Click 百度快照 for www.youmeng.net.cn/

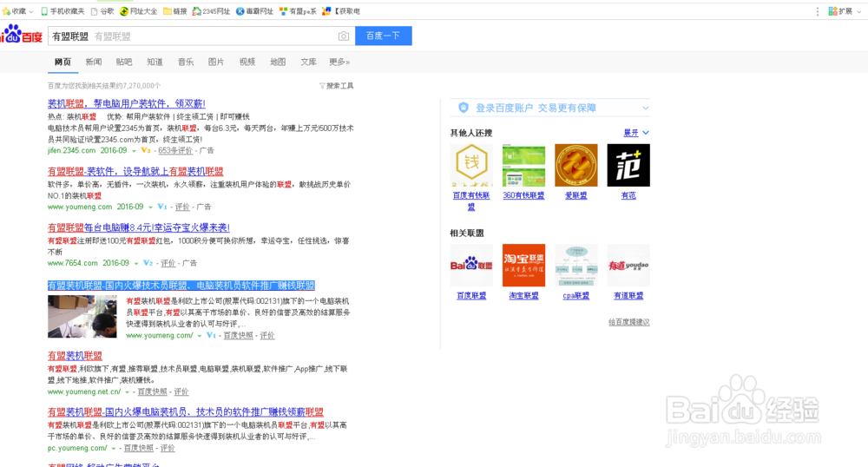click(152, 391)
